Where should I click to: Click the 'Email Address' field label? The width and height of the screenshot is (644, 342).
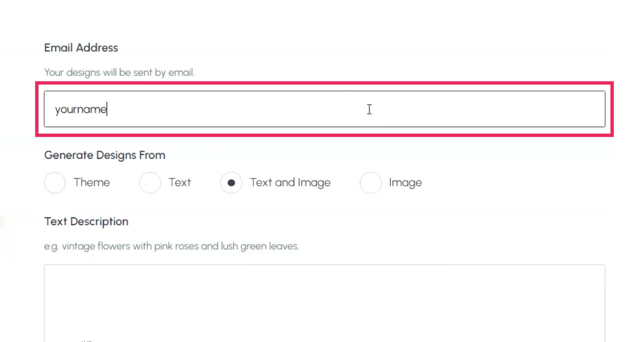[81, 47]
